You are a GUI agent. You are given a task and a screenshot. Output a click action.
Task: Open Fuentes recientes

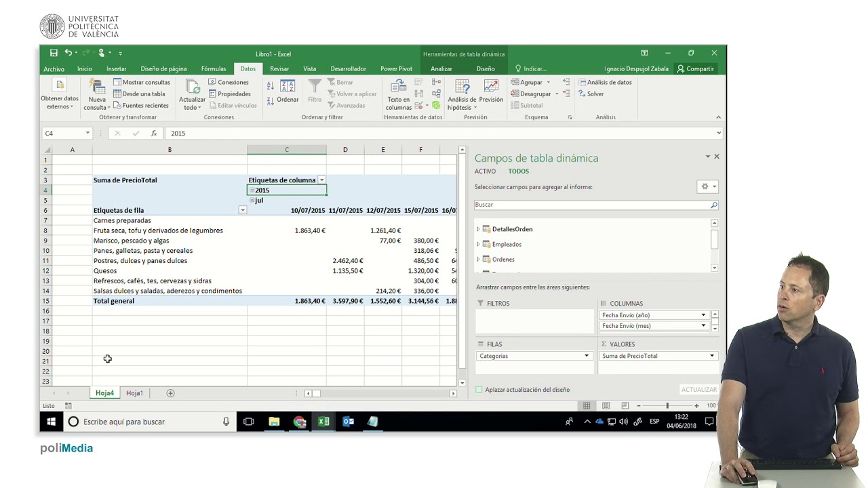coord(141,106)
